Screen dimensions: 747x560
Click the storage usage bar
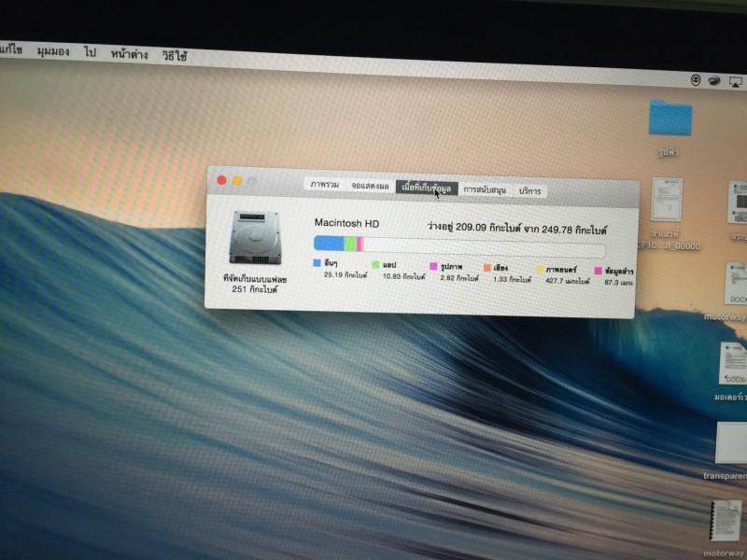459,246
